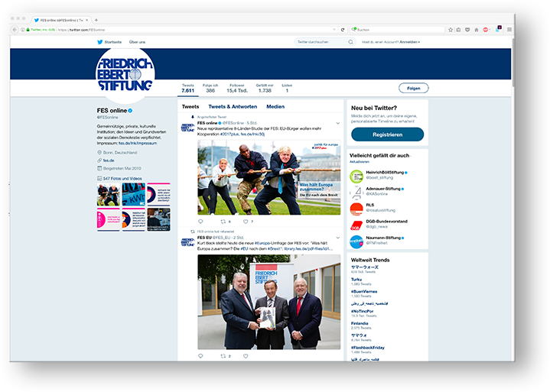Click the red Adblock extension icon
Screen dimensions: 550x392
[486, 30]
